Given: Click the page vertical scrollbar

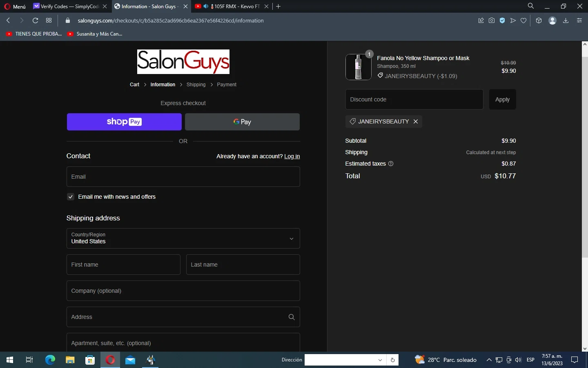Looking at the screenshot, I should pyautogui.click(x=585, y=157).
